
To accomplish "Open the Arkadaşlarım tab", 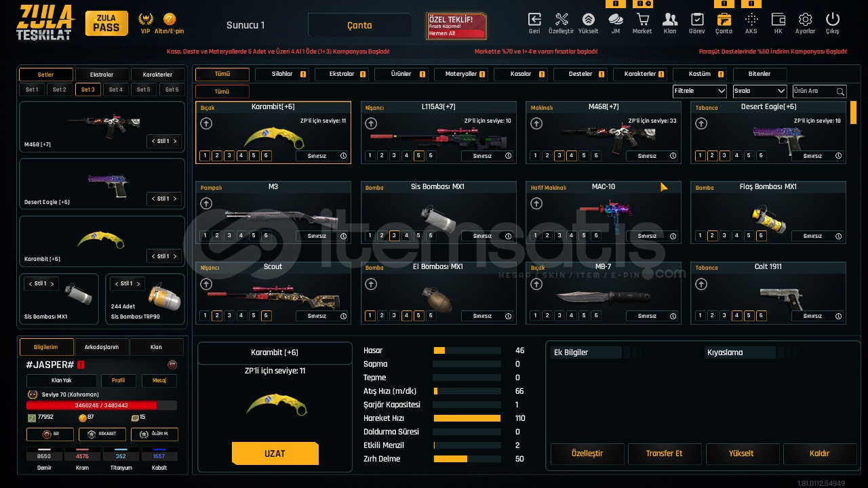I will (x=102, y=347).
